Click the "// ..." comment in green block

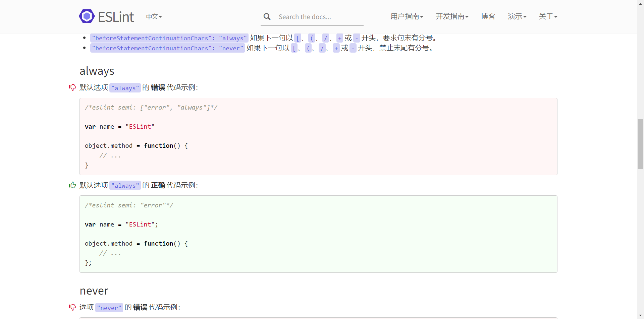[110, 253]
